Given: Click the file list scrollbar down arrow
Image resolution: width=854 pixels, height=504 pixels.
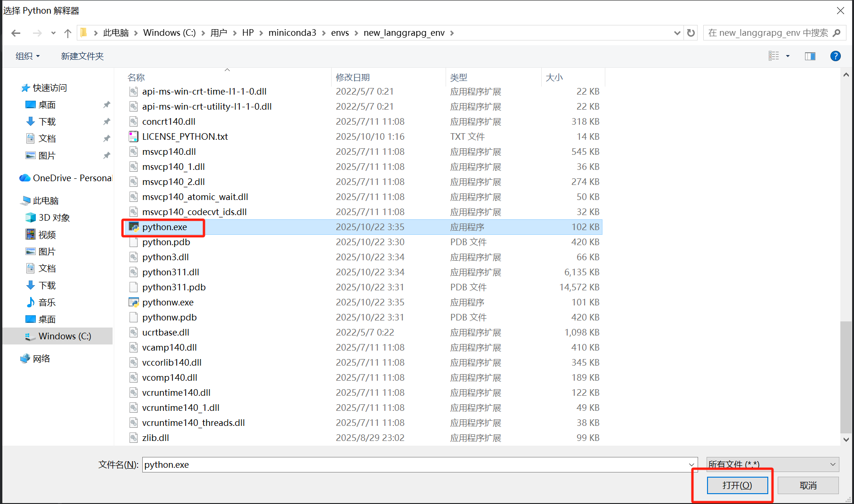Looking at the screenshot, I should click(846, 440).
